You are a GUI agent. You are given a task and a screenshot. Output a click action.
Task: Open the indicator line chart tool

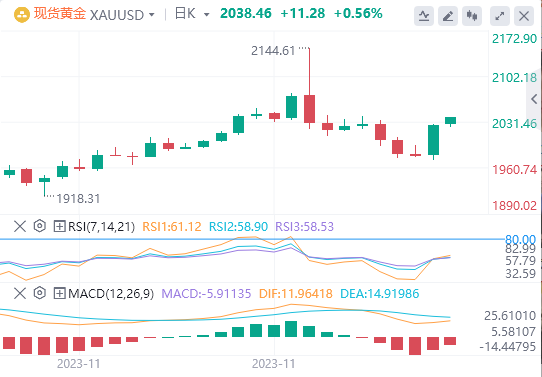coord(424,16)
